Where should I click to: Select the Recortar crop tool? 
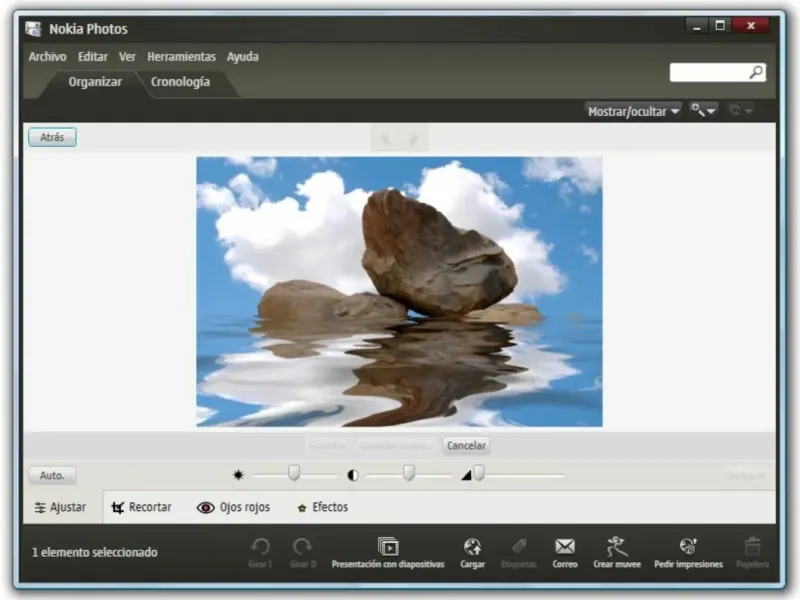click(141, 507)
